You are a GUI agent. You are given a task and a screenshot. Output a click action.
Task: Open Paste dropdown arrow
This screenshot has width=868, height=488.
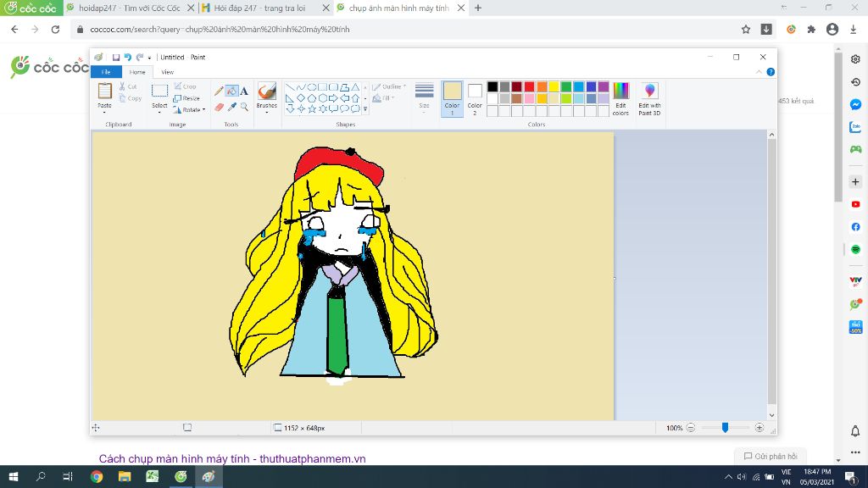point(104,112)
